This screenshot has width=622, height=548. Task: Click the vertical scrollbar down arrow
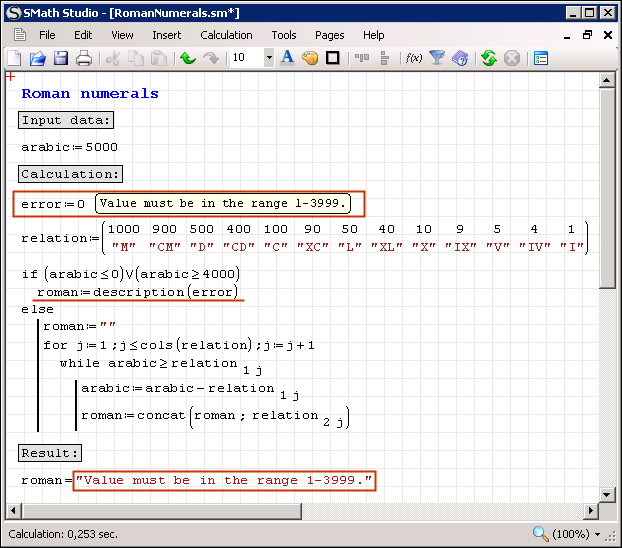607,495
